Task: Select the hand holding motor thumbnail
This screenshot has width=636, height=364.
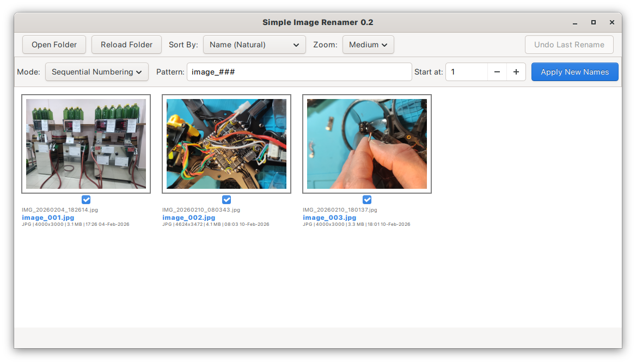Action: point(367,144)
